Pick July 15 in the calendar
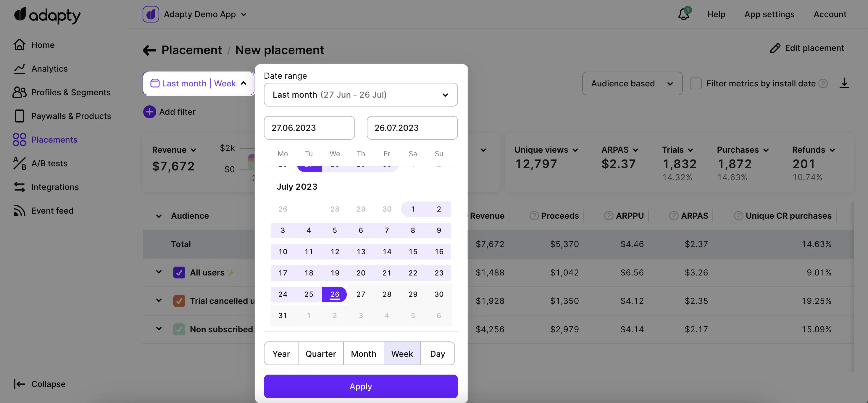This screenshot has width=868, height=403. click(413, 252)
